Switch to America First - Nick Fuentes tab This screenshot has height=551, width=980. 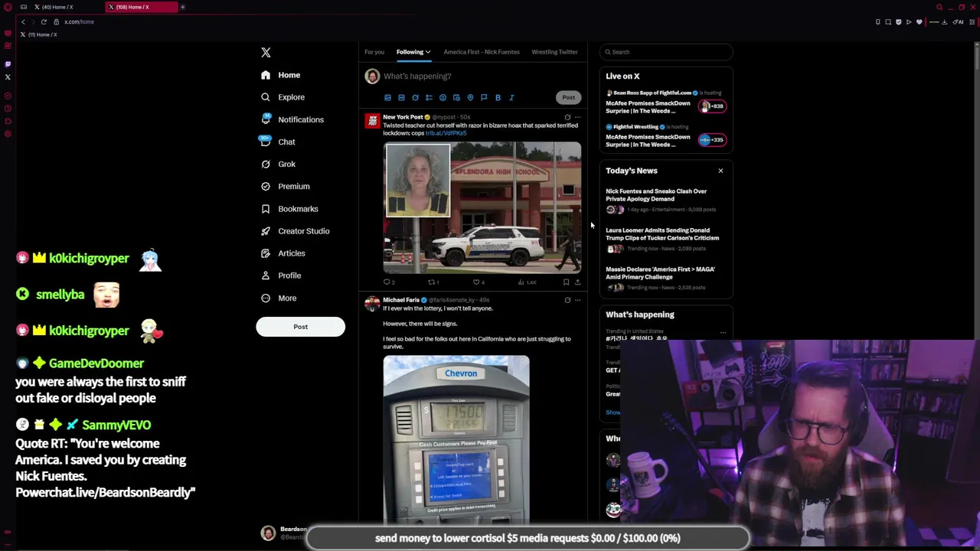(481, 52)
